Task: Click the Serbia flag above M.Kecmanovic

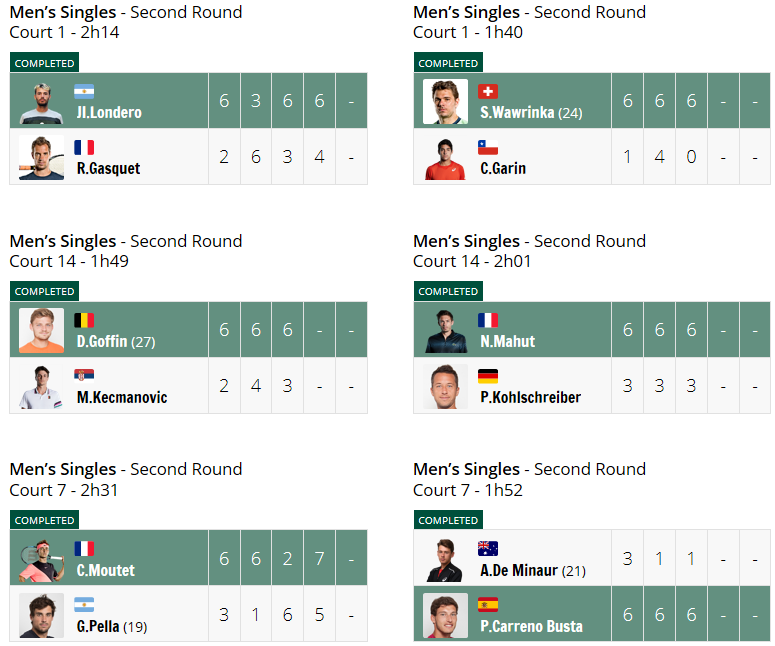Action: coord(84,376)
